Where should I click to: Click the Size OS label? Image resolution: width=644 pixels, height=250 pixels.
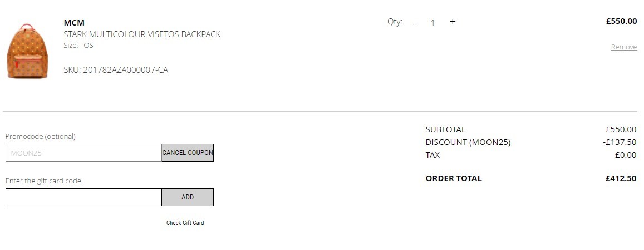78,46
